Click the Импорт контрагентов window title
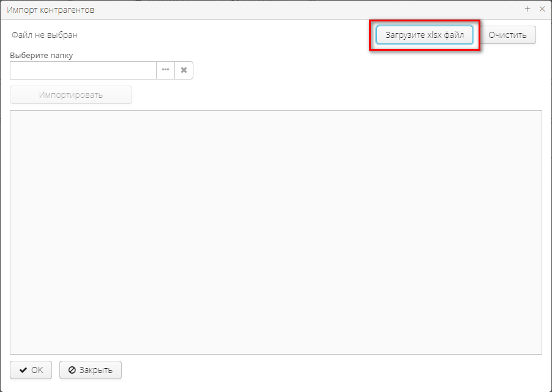 [50, 10]
